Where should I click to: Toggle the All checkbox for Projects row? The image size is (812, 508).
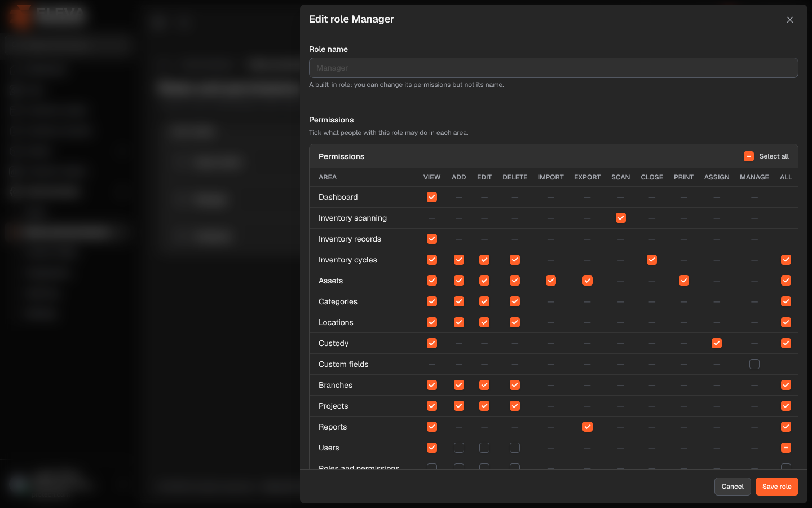786,406
